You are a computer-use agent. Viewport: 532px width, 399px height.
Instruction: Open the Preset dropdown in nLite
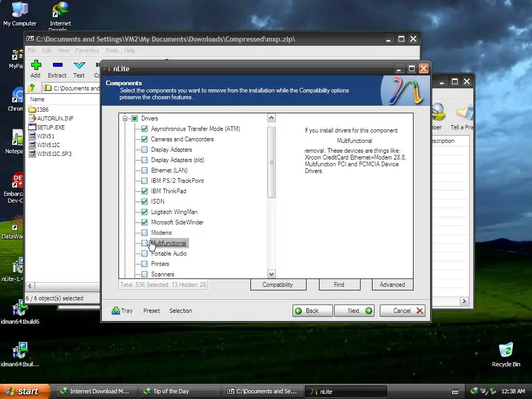(x=151, y=311)
